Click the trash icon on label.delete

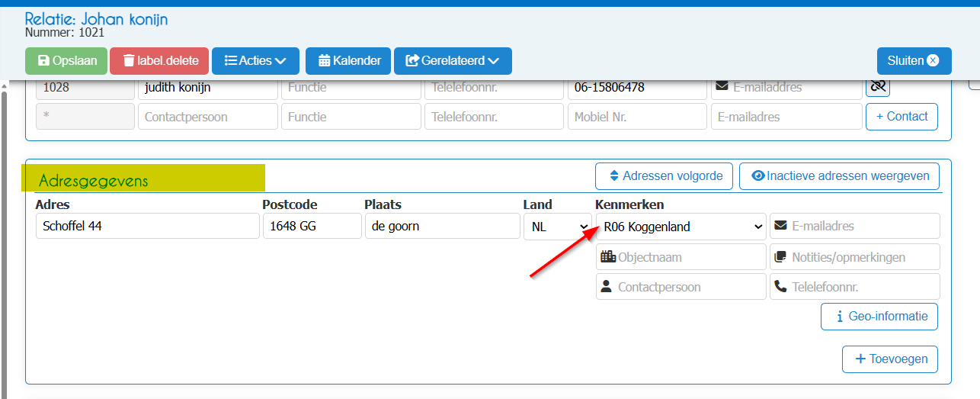[x=129, y=61]
